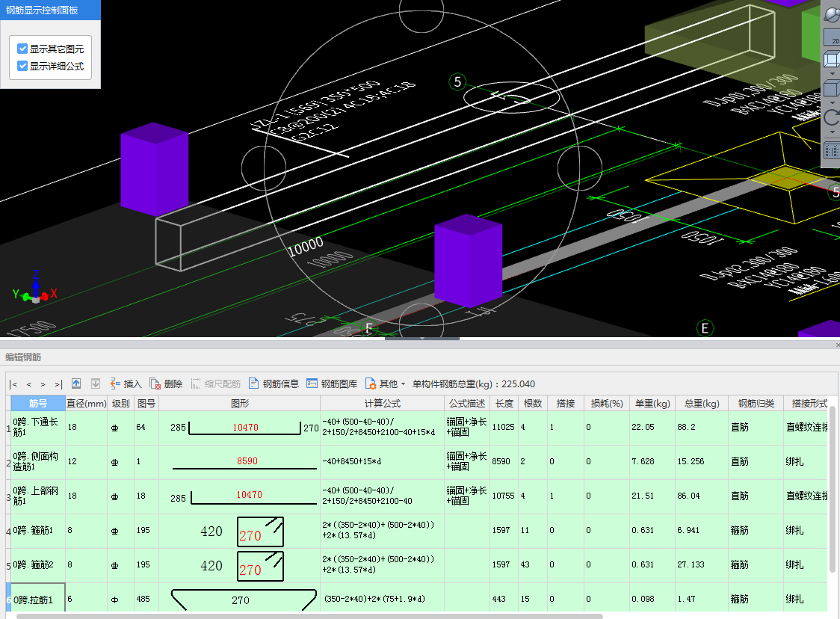
Task: Jump to the last record button
Action: (x=58, y=384)
